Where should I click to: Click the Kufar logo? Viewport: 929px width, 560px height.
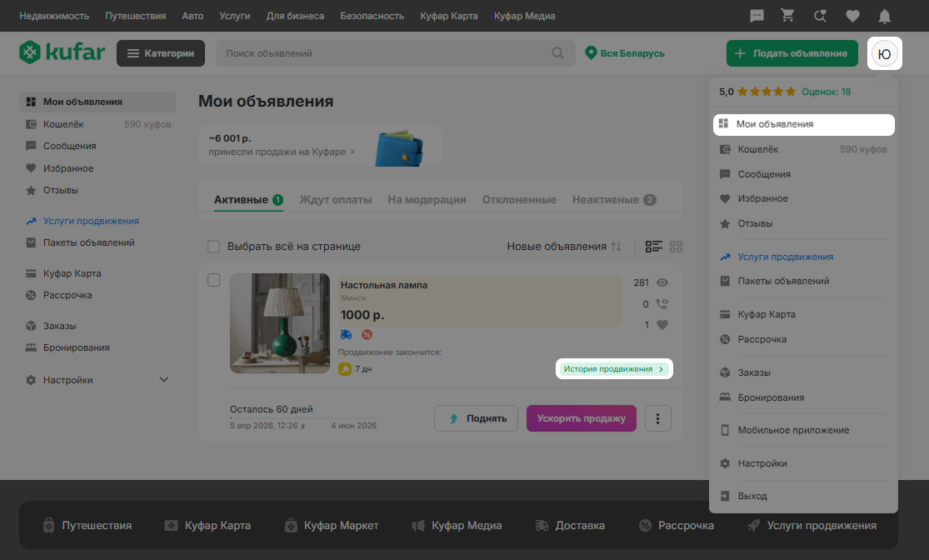tap(62, 52)
